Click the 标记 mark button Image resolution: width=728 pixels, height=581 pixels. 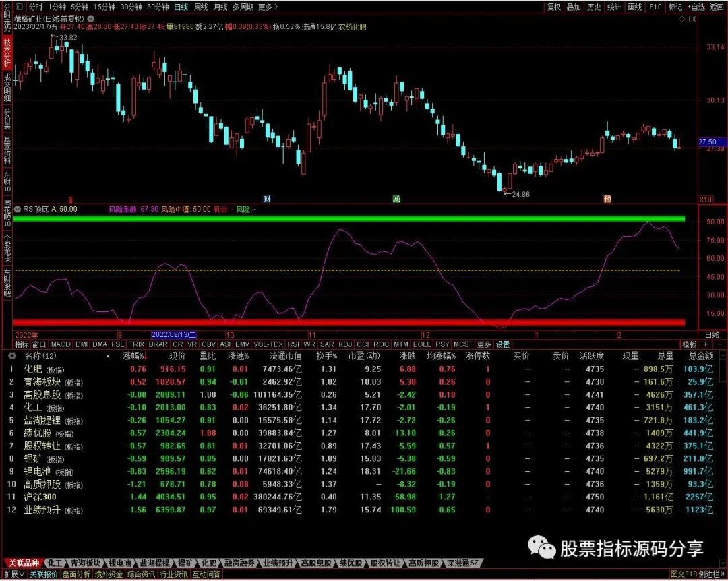click(x=675, y=7)
